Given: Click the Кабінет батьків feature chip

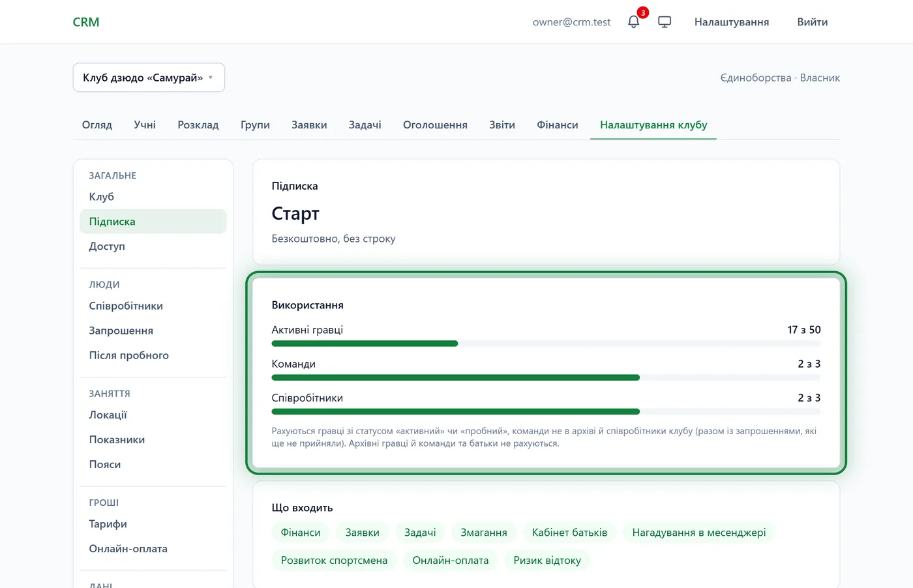Looking at the screenshot, I should point(569,533).
